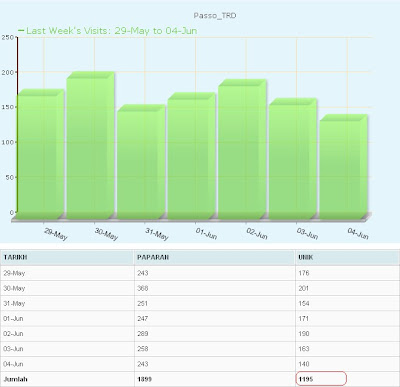Click the Unik value 163 for 03-Jun
Viewport: 400px width, 387px height.
304,349
